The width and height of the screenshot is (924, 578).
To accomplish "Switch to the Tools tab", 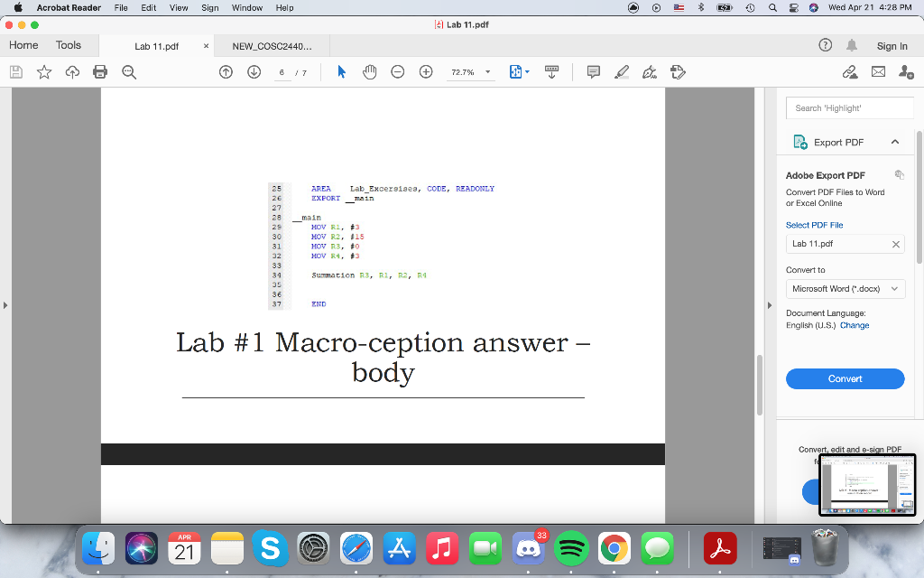I will (x=69, y=45).
